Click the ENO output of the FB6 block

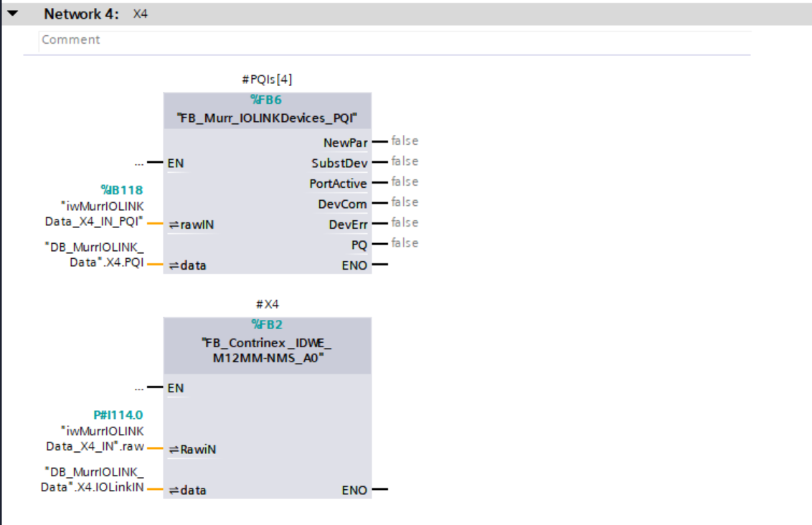coord(354,265)
